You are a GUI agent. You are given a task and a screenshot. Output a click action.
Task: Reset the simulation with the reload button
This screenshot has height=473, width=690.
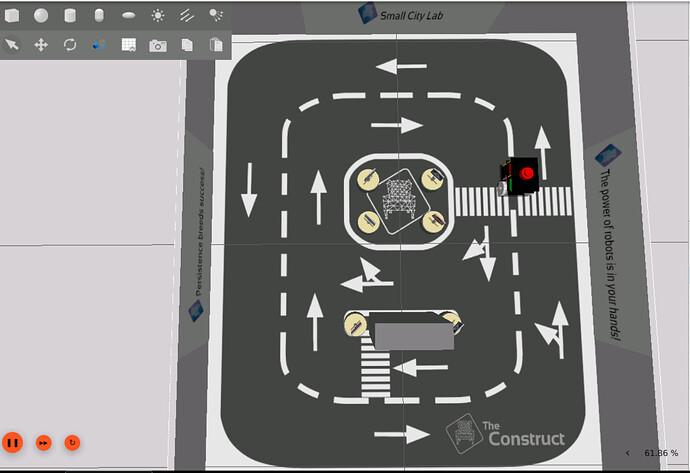72,443
